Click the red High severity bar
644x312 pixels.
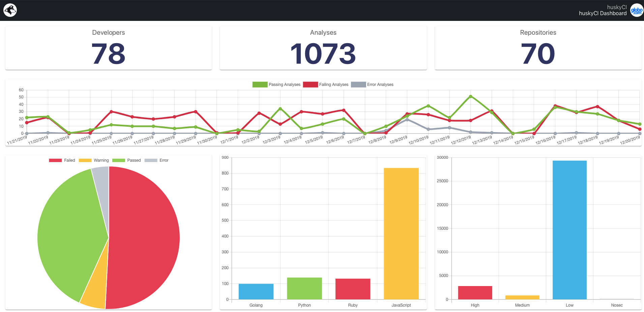pyautogui.click(x=475, y=292)
